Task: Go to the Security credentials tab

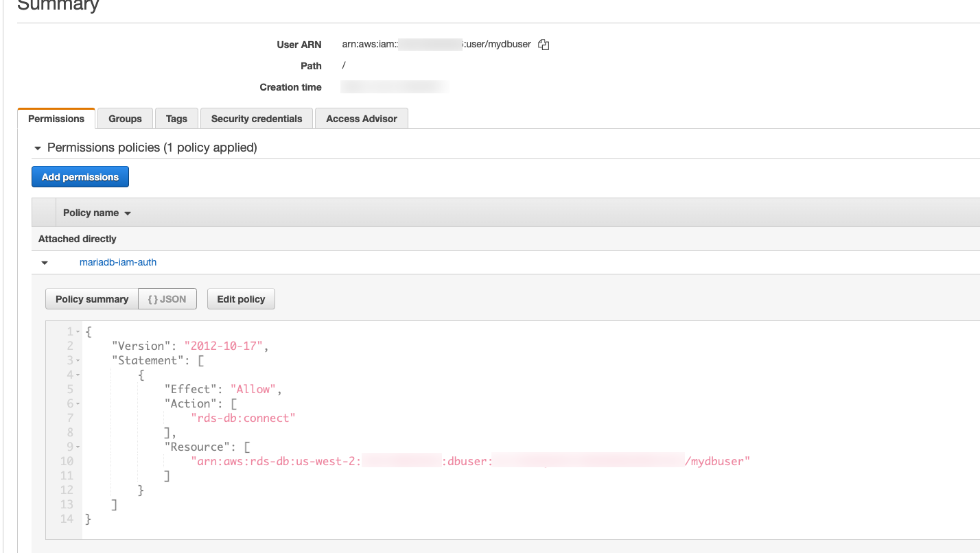Action: tap(257, 119)
